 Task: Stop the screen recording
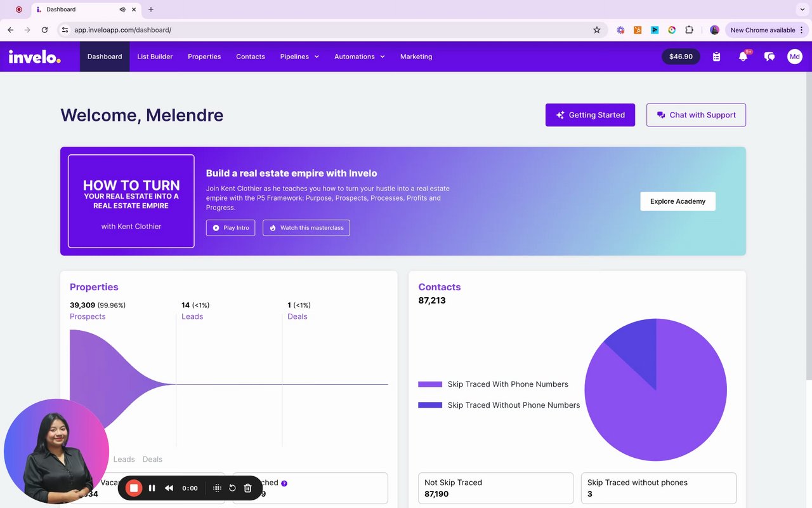133,488
